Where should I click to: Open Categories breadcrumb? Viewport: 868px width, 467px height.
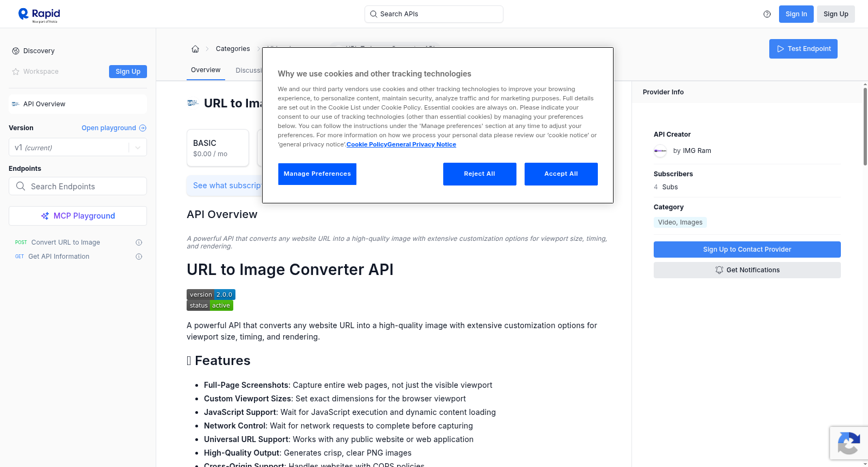(233, 49)
